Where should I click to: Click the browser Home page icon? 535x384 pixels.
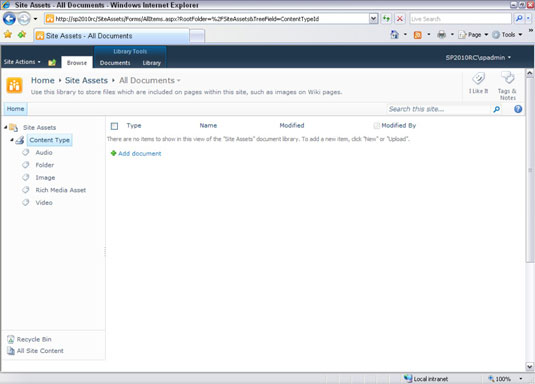394,34
